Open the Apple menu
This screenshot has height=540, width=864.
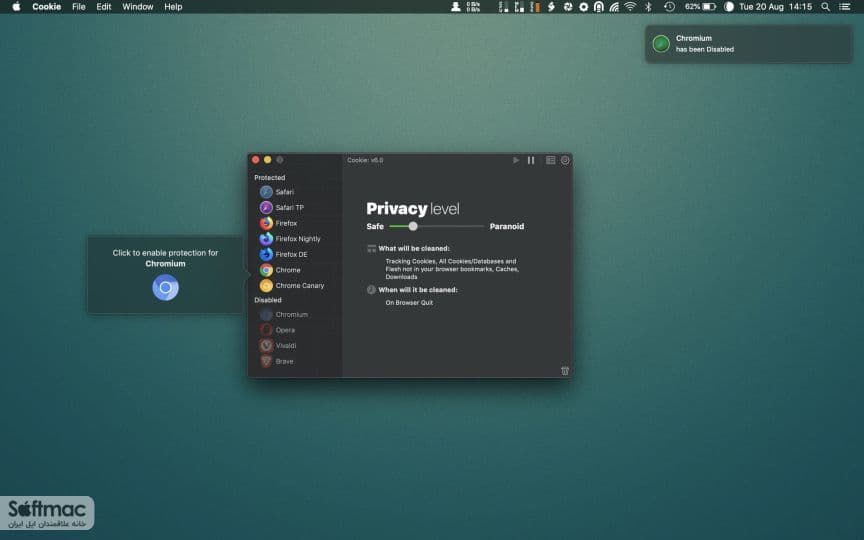(16, 7)
